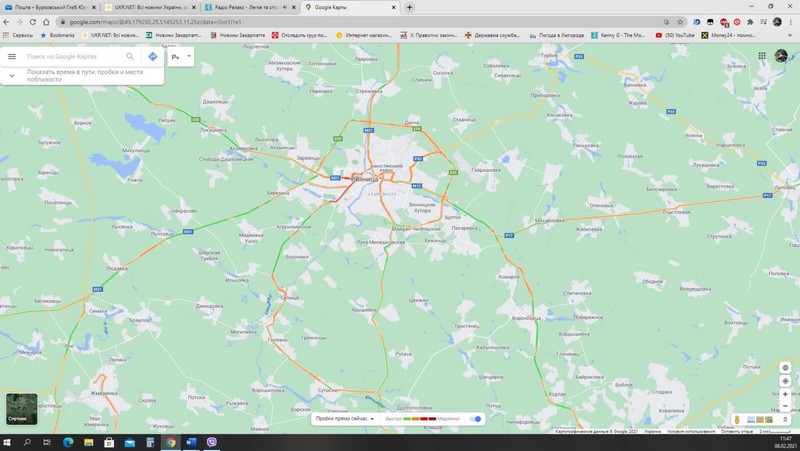Open the Google account avatar on the map
Viewport: 800px width, 451px height.
point(781,56)
